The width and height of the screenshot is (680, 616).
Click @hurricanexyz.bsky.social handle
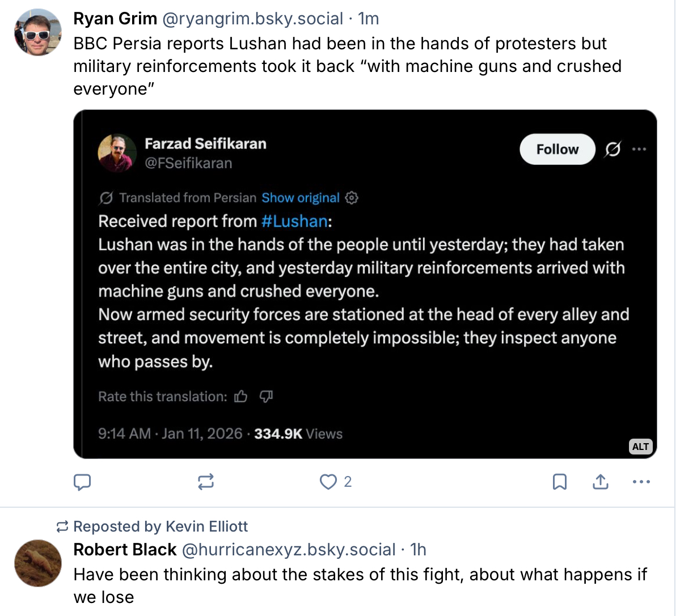(288, 550)
